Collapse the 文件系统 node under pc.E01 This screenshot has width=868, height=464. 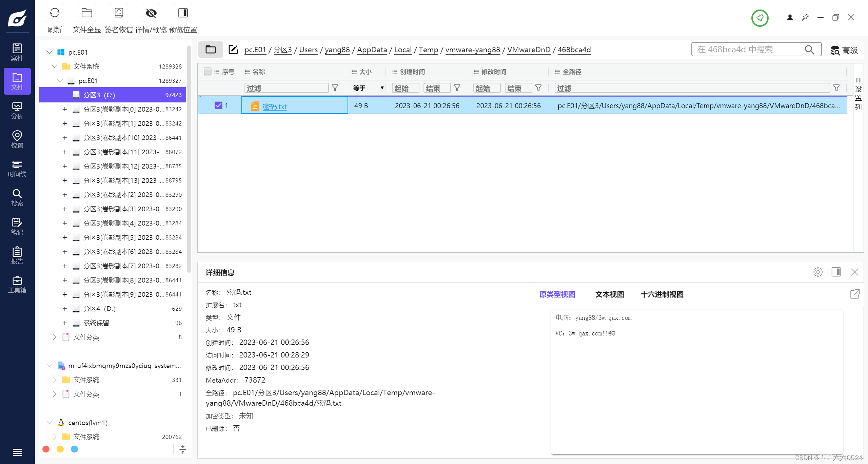pyautogui.click(x=55, y=66)
